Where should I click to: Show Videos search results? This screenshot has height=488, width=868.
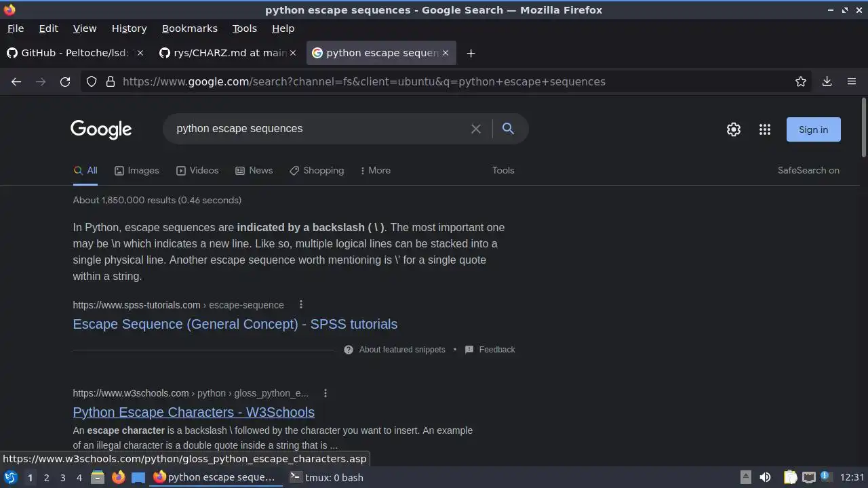tap(197, 171)
